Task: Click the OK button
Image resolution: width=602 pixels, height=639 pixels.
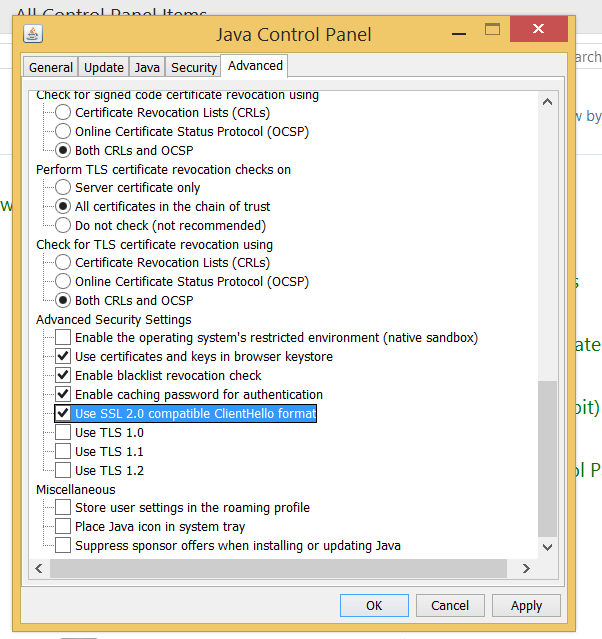Action: click(374, 606)
